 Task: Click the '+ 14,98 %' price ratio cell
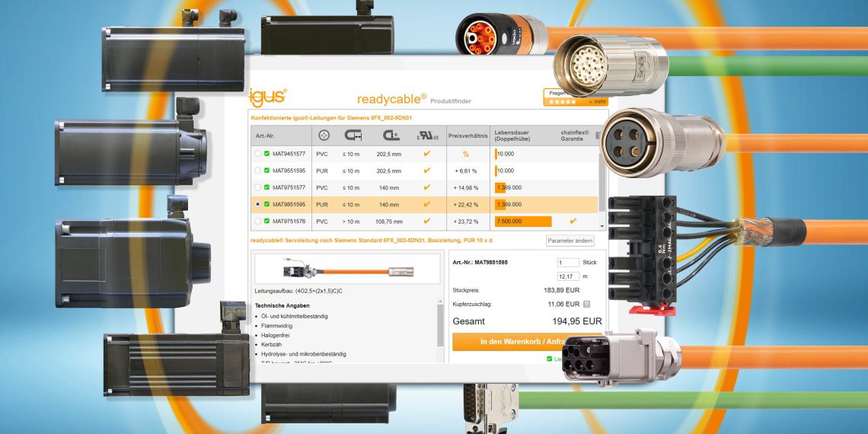[x=465, y=187]
